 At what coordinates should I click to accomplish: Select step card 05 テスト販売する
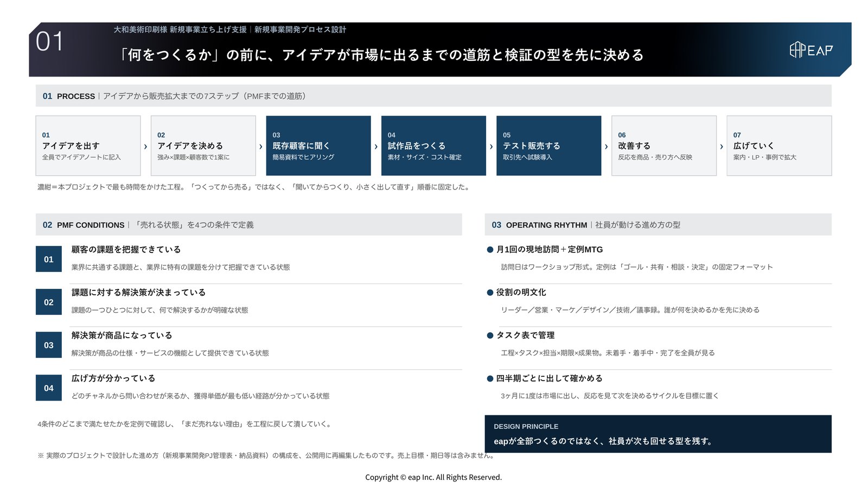548,145
